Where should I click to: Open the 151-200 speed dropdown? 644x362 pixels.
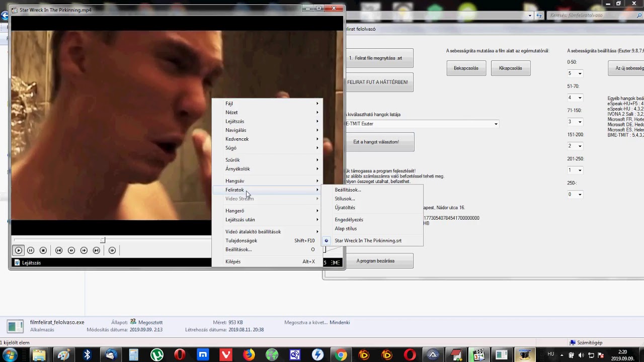click(x=580, y=146)
